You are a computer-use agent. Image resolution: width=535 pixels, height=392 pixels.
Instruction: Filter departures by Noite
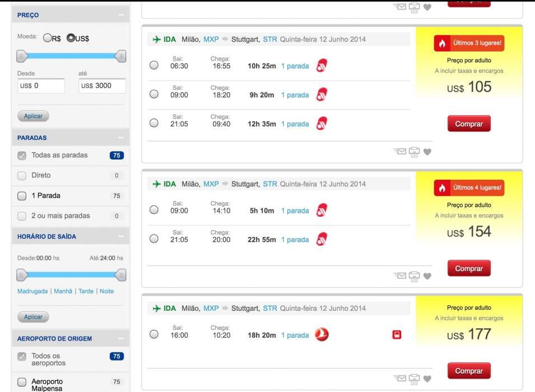[106, 291]
